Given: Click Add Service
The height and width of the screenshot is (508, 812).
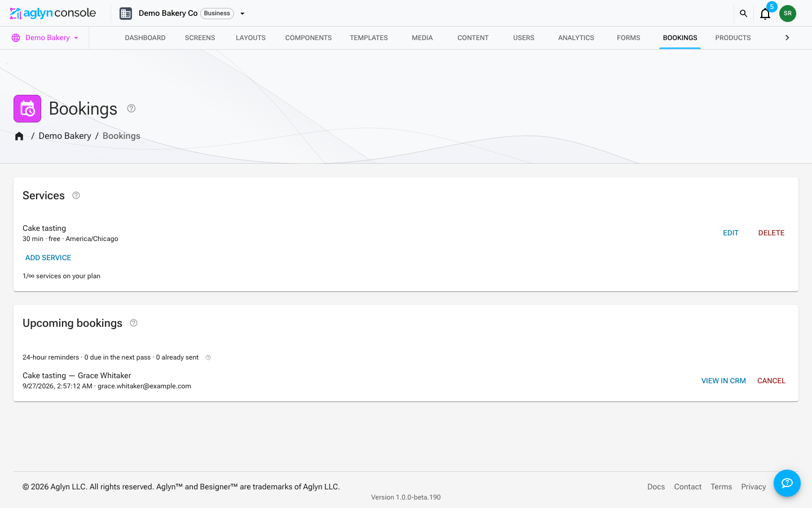Looking at the screenshot, I should pyautogui.click(x=48, y=258).
